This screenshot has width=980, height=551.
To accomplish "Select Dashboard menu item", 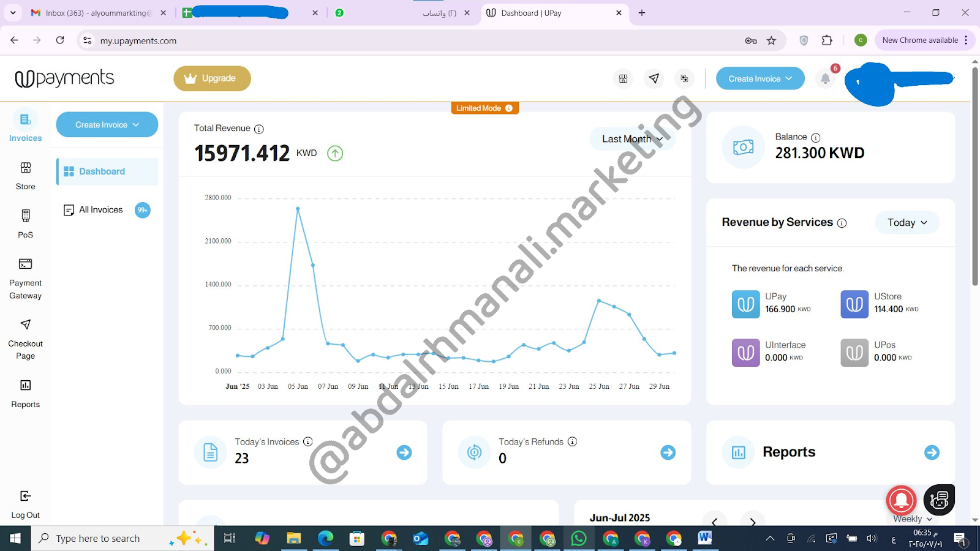I will tap(107, 171).
